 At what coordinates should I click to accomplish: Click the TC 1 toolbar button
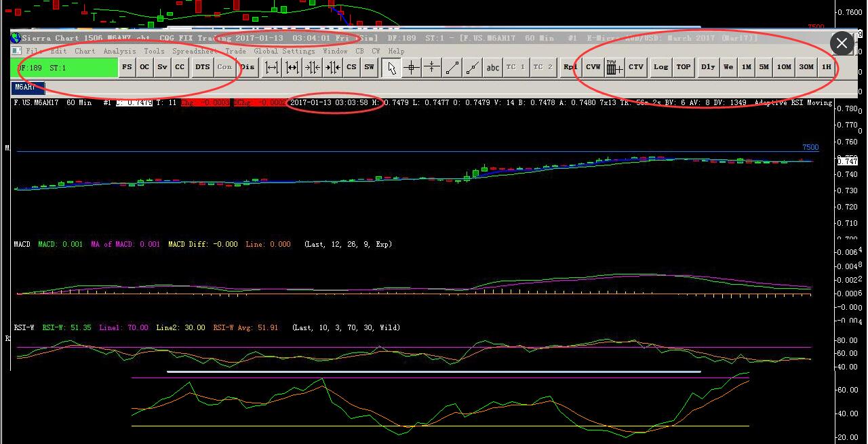click(515, 67)
